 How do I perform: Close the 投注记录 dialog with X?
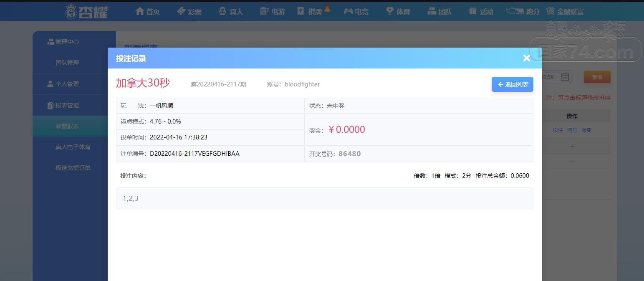click(x=526, y=58)
